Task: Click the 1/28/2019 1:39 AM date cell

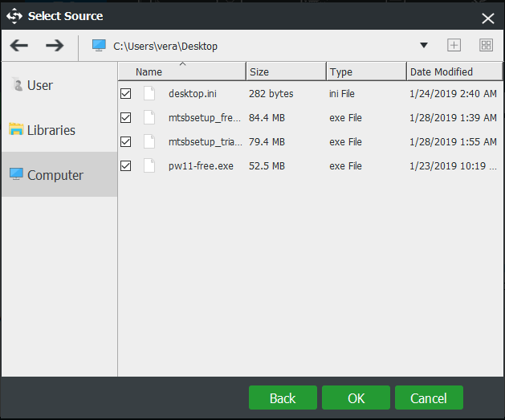Action: click(453, 118)
